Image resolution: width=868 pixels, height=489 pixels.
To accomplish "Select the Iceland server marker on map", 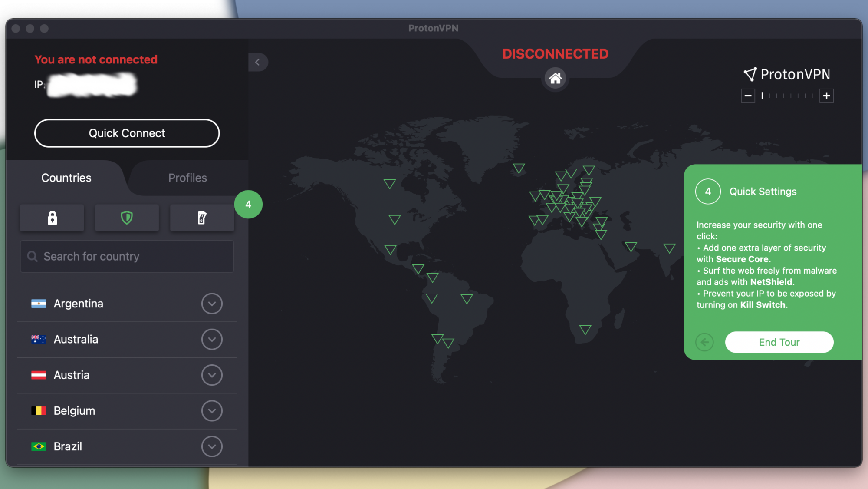I will tap(519, 168).
